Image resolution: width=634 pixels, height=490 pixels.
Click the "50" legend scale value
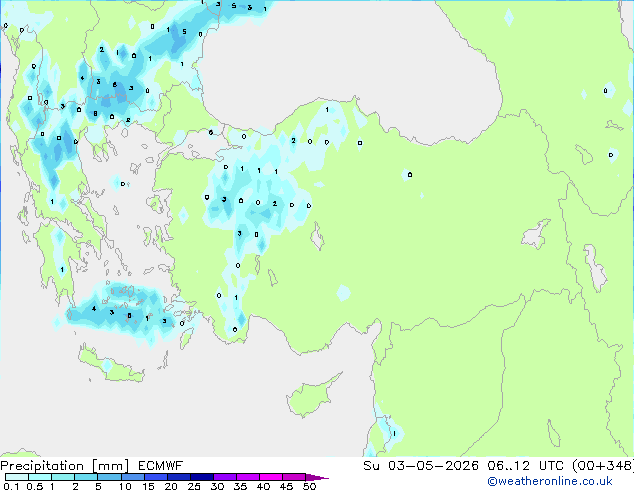(x=309, y=486)
